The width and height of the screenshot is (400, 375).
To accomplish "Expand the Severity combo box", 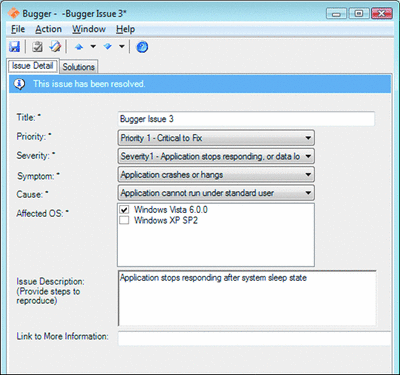I will tap(216, 156).
